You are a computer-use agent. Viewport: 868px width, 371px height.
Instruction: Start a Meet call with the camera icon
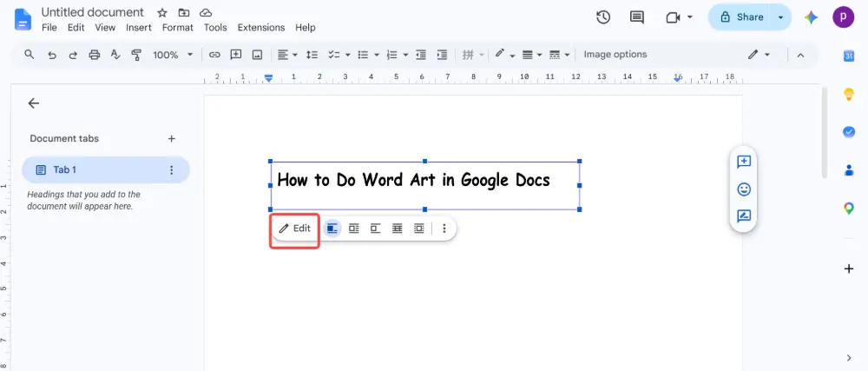[673, 17]
